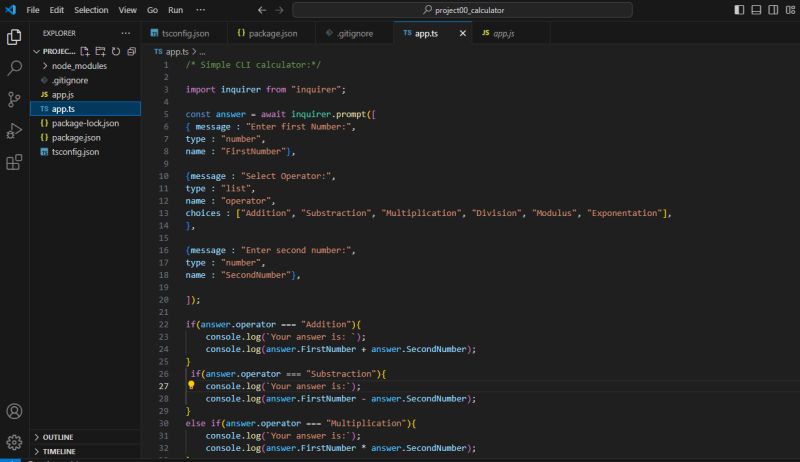The height and width of the screenshot is (462, 800).
Task: Click the Refresh Explorer icon
Action: tap(116, 51)
